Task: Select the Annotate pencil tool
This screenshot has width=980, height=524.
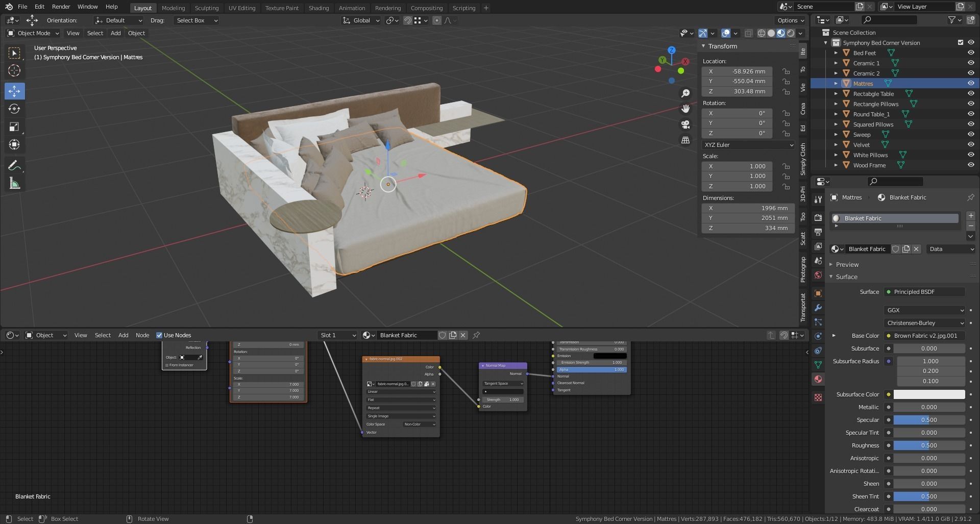Action: 14,165
